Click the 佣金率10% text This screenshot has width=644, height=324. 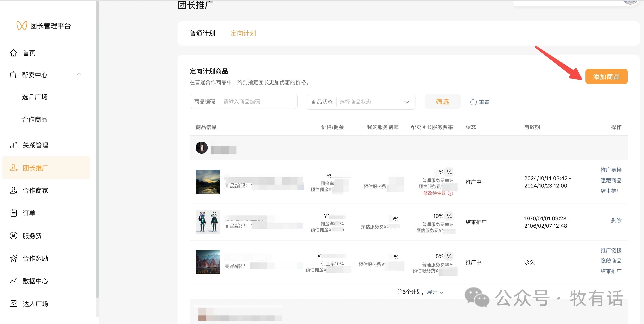(x=332, y=264)
